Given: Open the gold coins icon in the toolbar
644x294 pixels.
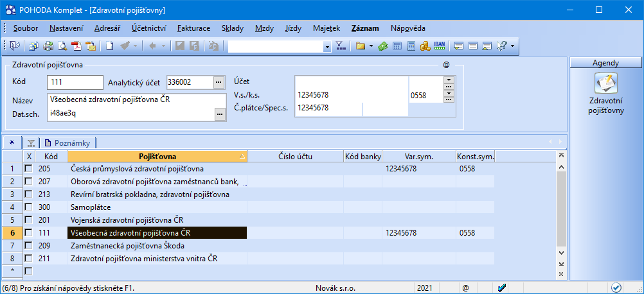Looking at the screenshot, I should (425, 46).
